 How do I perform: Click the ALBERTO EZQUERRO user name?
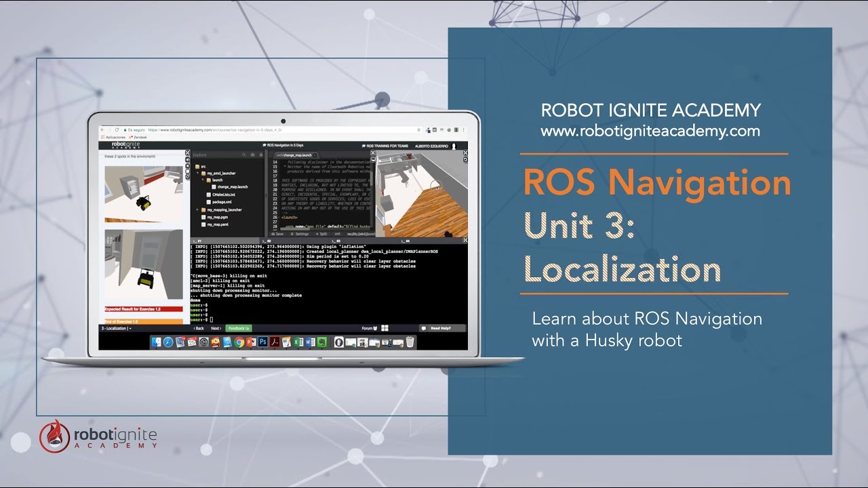click(x=431, y=146)
